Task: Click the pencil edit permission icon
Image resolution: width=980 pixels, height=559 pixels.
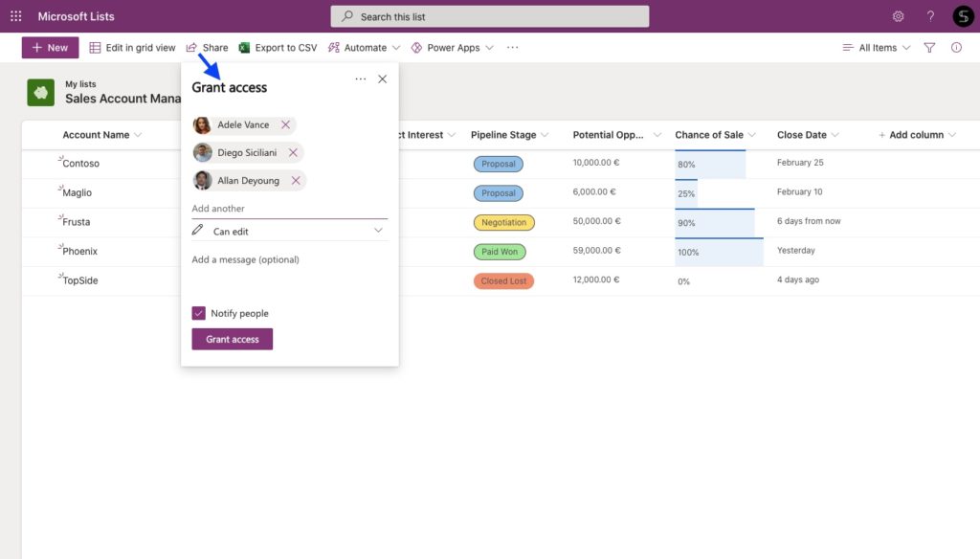Action: point(197,230)
